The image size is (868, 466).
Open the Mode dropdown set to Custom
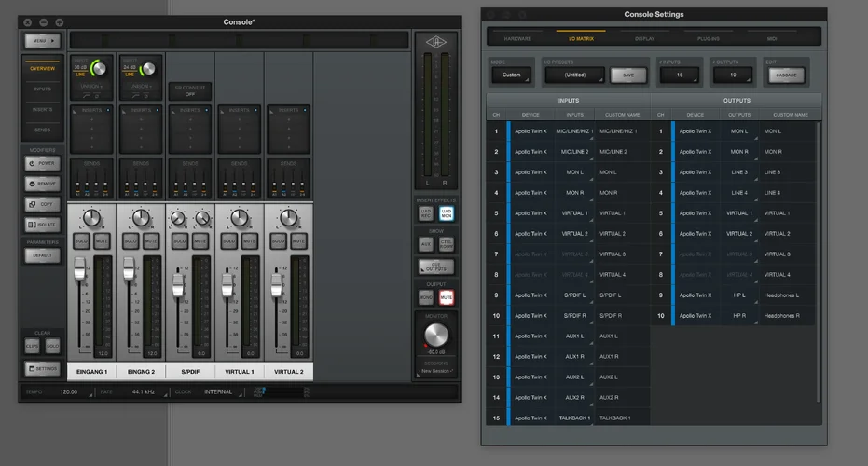coord(511,75)
